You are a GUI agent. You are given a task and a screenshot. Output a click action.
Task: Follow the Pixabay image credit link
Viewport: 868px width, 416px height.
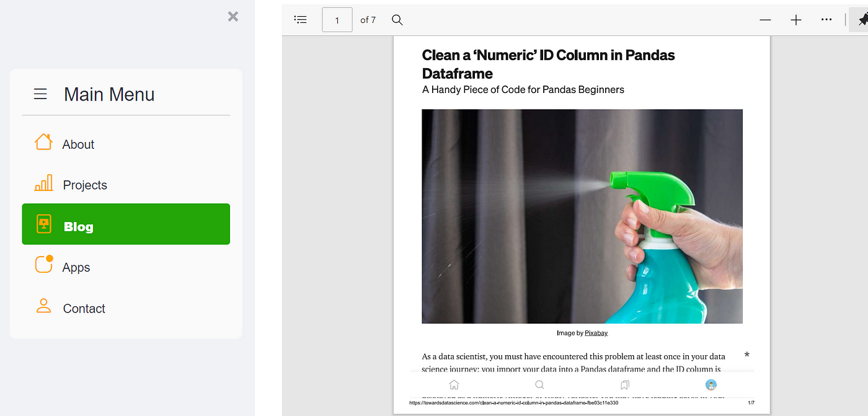click(x=596, y=333)
